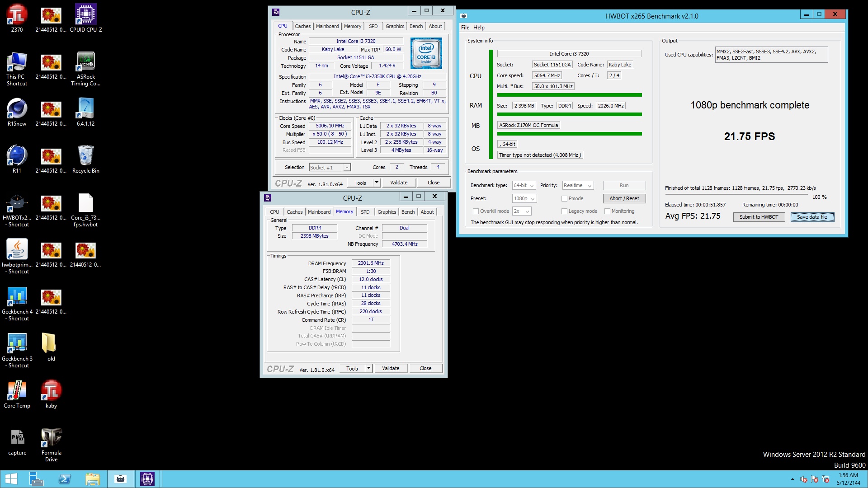Click Validate in Memory CPU-Z window

[391, 368]
